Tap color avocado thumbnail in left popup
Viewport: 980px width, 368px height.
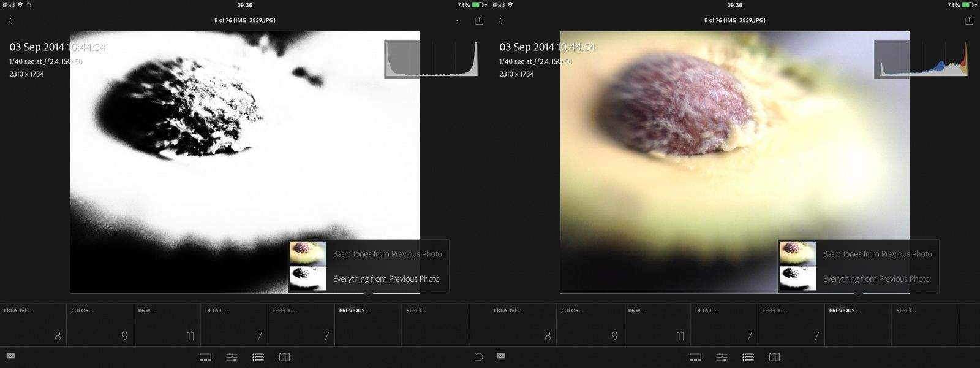click(307, 253)
